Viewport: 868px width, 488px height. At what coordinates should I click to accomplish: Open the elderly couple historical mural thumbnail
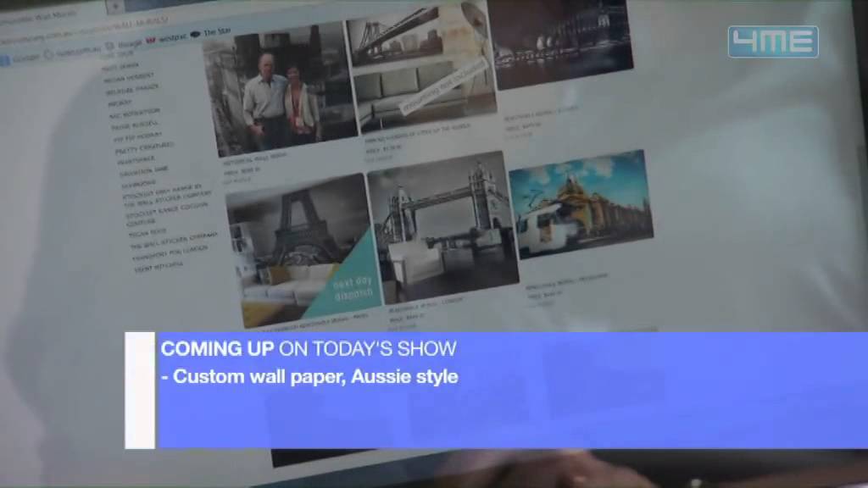pos(280,90)
